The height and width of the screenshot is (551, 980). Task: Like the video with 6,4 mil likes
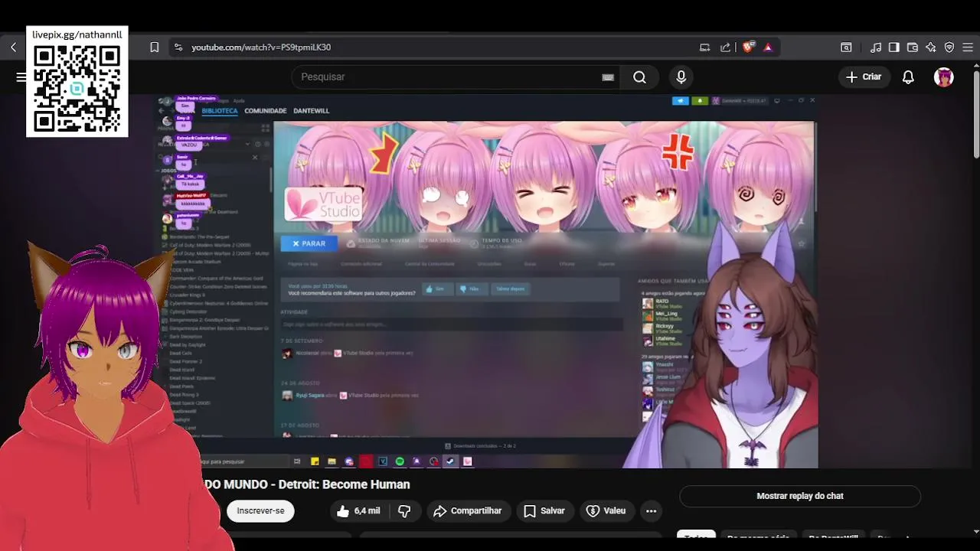(x=358, y=510)
